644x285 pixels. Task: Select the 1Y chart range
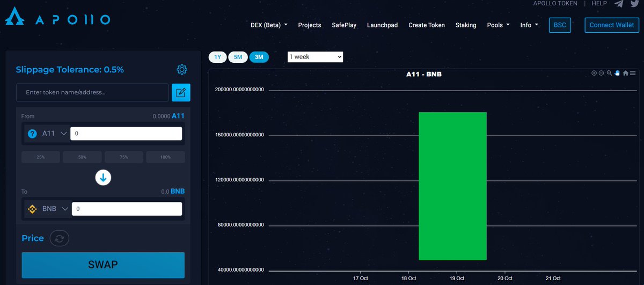(217, 57)
